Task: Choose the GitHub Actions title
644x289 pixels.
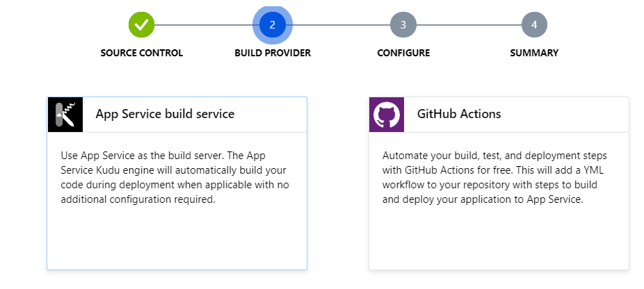Action: pyautogui.click(x=459, y=114)
